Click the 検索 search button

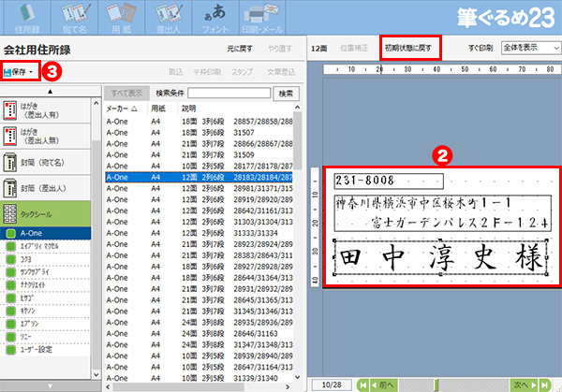point(286,94)
